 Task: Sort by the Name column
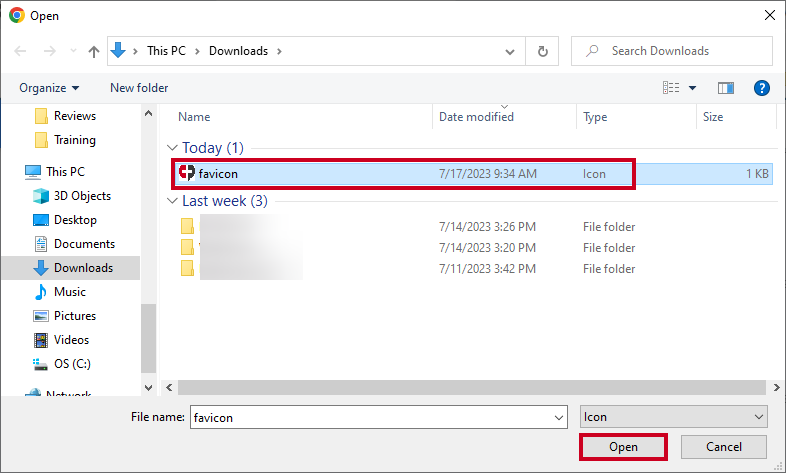pyautogui.click(x=194, y=117)
